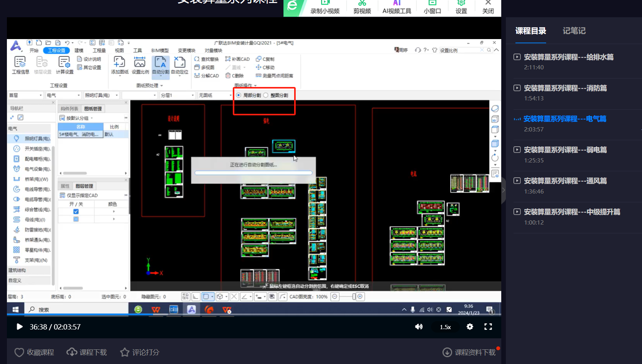Open 工程信息 project info tool
Screen dimensions: 642x364
pos(20,65)
